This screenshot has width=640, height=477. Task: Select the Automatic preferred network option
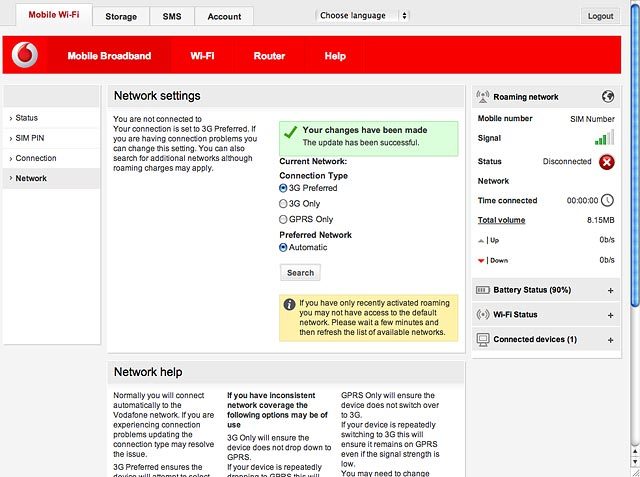[x=283, y=248]
